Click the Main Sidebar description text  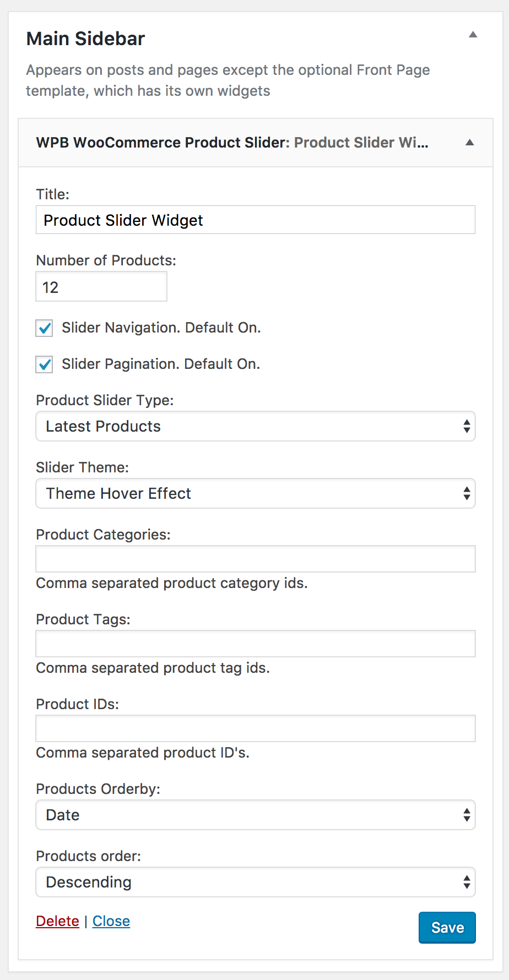(228, 80)
